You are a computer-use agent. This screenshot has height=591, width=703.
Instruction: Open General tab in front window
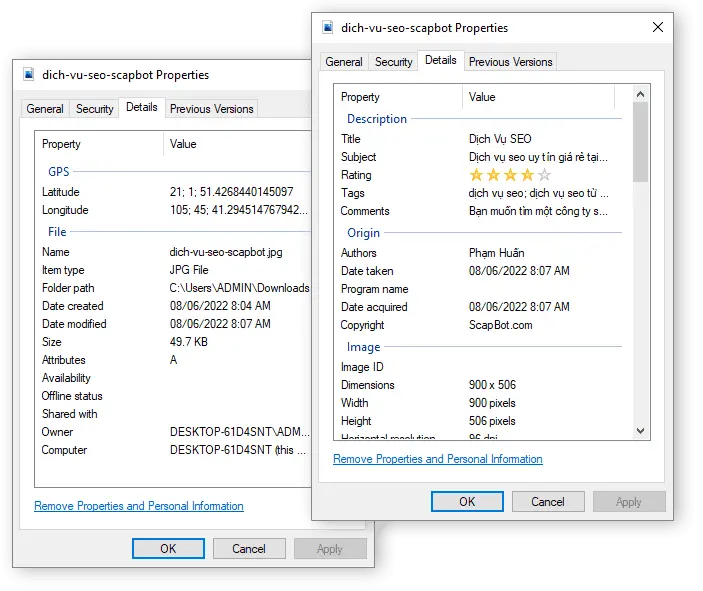(x=344, y=62)
